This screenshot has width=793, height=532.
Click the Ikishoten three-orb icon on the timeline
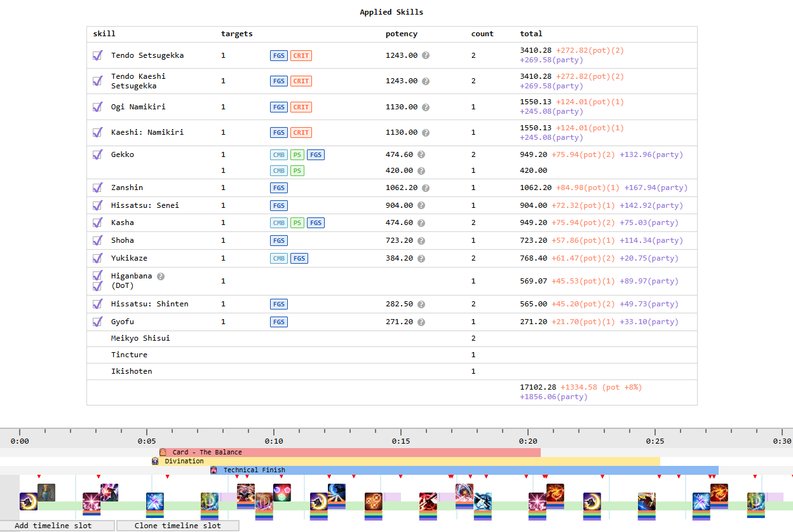[282, 493]
